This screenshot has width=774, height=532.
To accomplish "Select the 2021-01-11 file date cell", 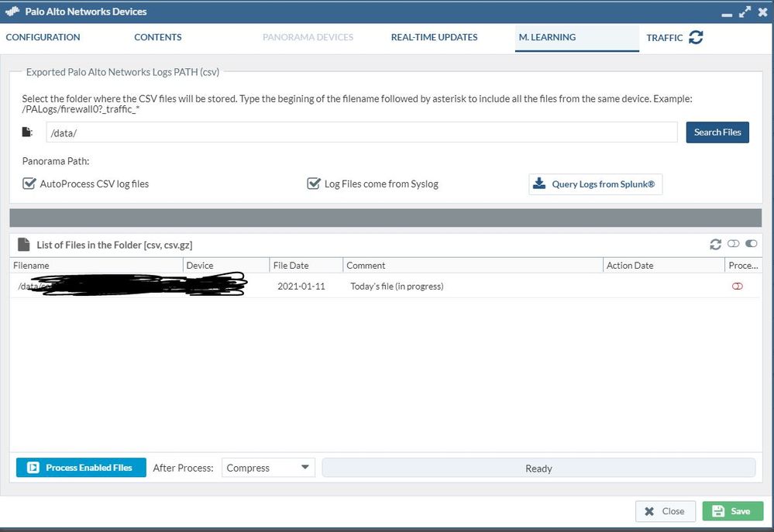I will pyautogui.click(x=301, y=287).
